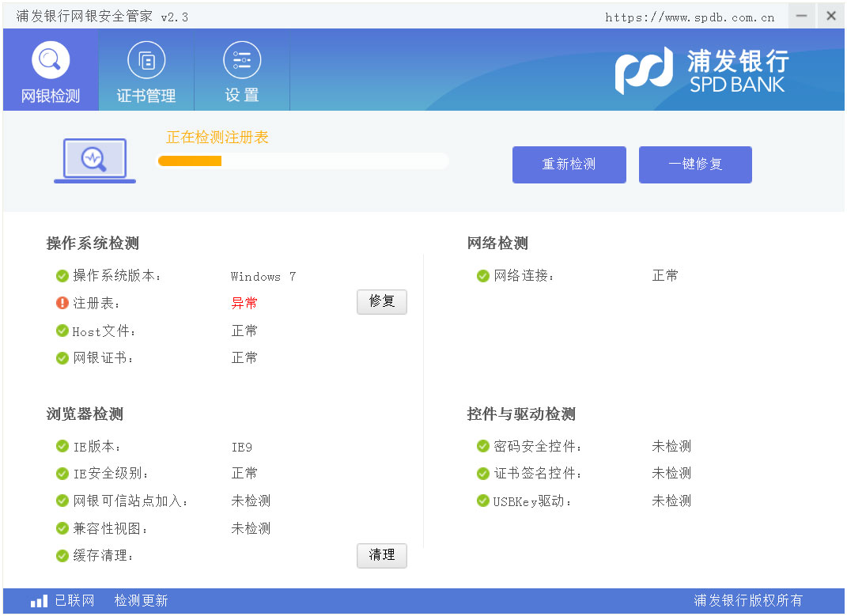
Task: Click the 网络检测 heading
Action: (497, 244)
